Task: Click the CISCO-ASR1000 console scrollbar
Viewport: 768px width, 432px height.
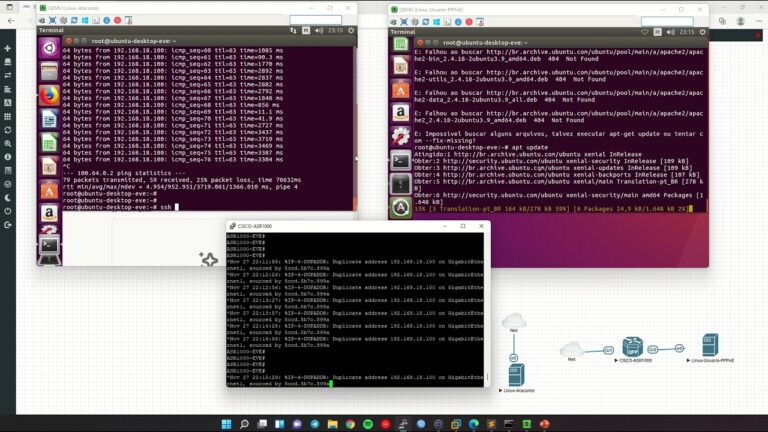Action: pyautogui.click(x=487, y=310)
